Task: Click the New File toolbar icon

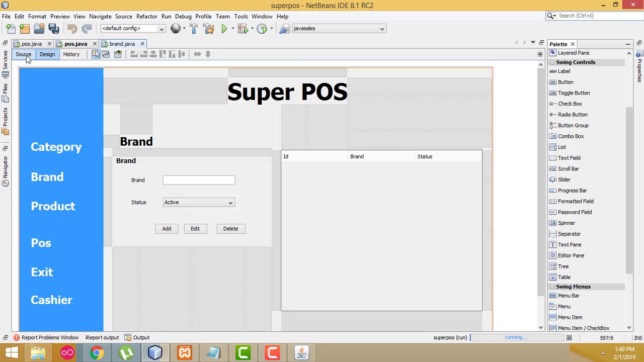Action: tap(11, 29)
